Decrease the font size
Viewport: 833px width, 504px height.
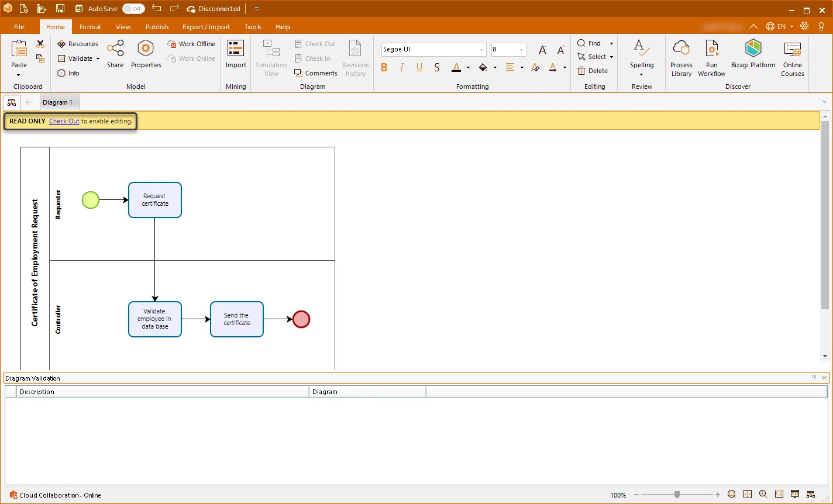point(560,50)
